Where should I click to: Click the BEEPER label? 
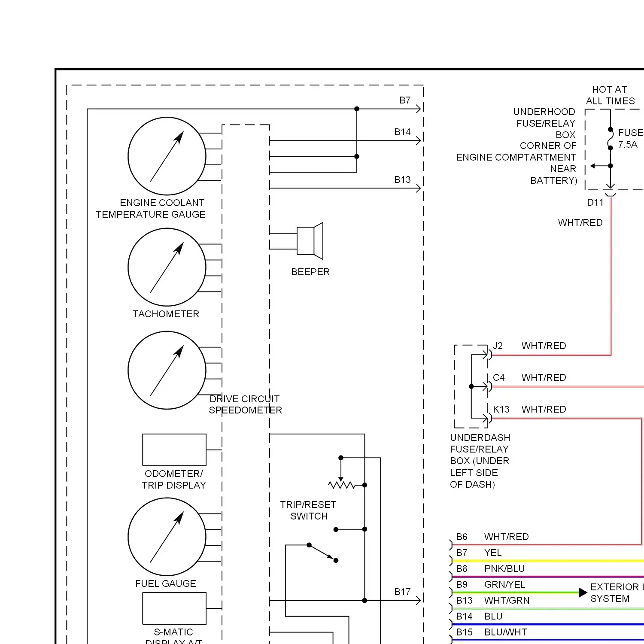coord(310,272)
